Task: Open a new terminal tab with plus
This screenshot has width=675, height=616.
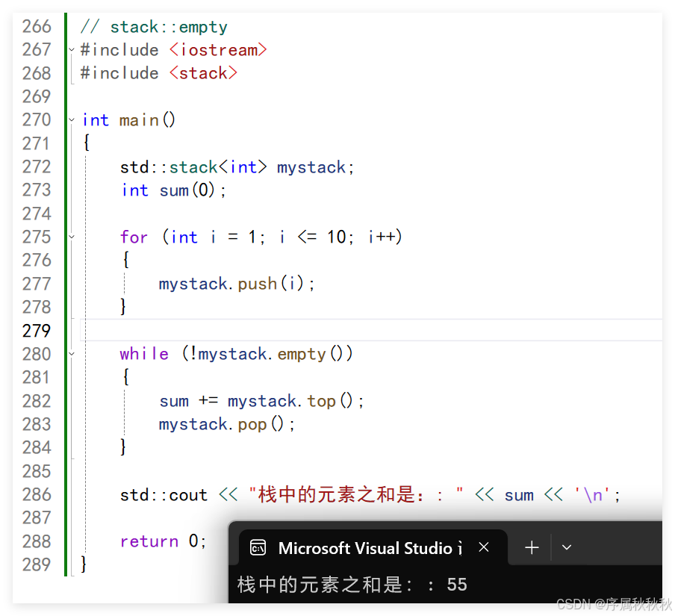Action: click(532, 547)
